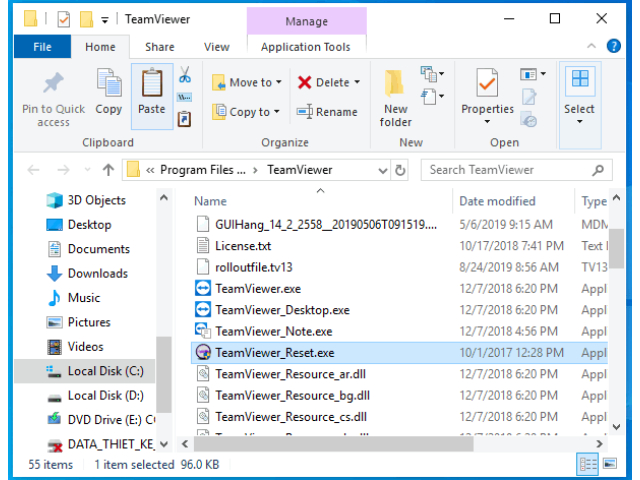Image resolution: width=640 pixels, height=480 pixels.
Task: Switch to Large icons view in status bar
Action: point(610,464)
